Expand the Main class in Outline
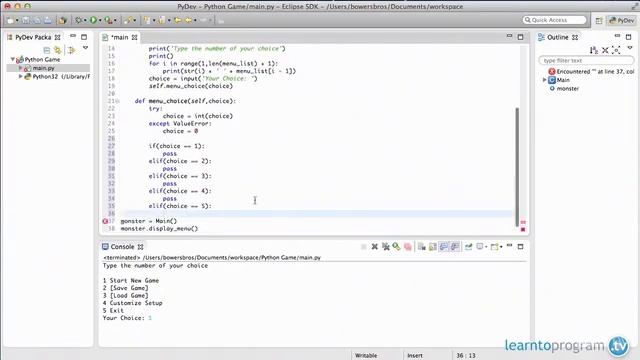 tap(544, 80)
